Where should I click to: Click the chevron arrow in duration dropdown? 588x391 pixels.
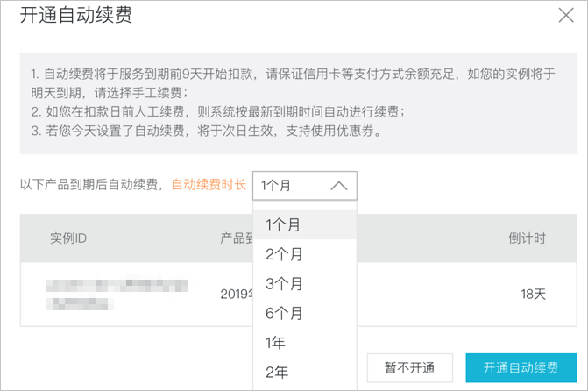[339, 186]
